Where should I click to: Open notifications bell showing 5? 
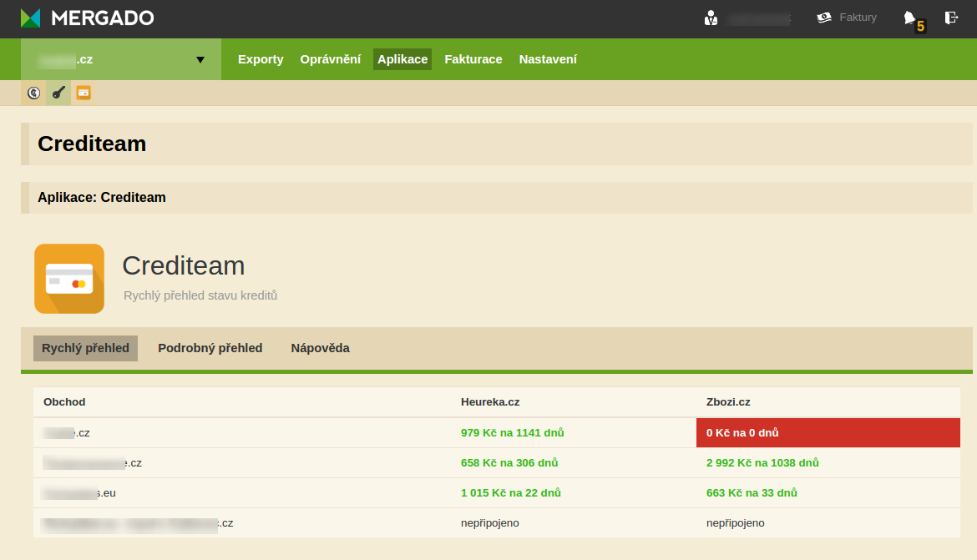914,21
